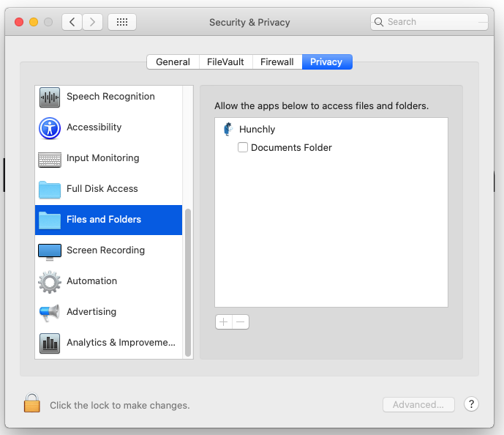Select Screen Recording text in the list

(x=106, y=250)
